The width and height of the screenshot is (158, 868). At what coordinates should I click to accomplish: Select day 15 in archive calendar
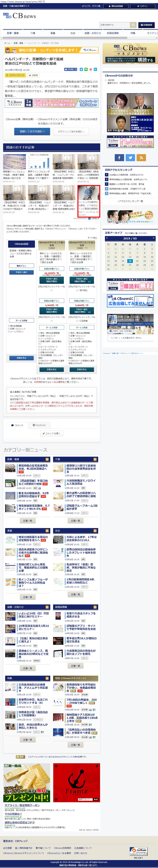tap(145, 257)
